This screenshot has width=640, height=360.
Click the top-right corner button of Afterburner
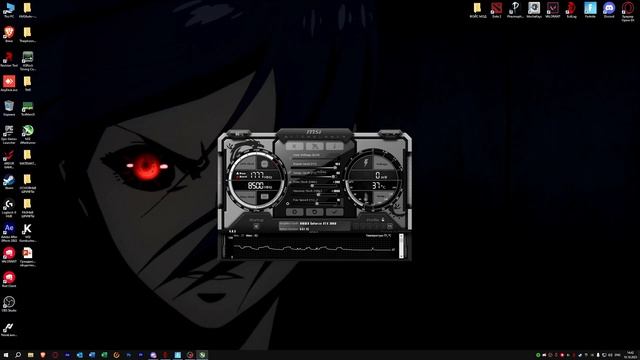(x=390, y=134)
